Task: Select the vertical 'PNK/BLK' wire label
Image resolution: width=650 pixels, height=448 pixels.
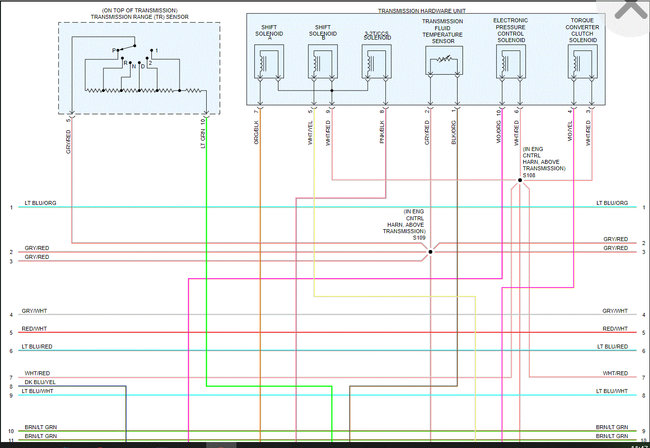Action: [382, 133]
